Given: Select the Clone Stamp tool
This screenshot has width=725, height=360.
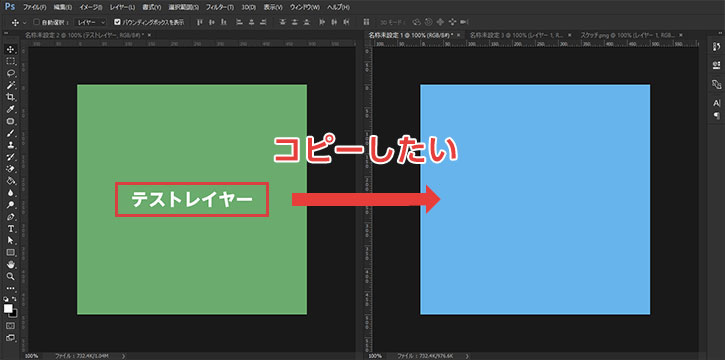Looking at the screenshot, I should [11, 145].
